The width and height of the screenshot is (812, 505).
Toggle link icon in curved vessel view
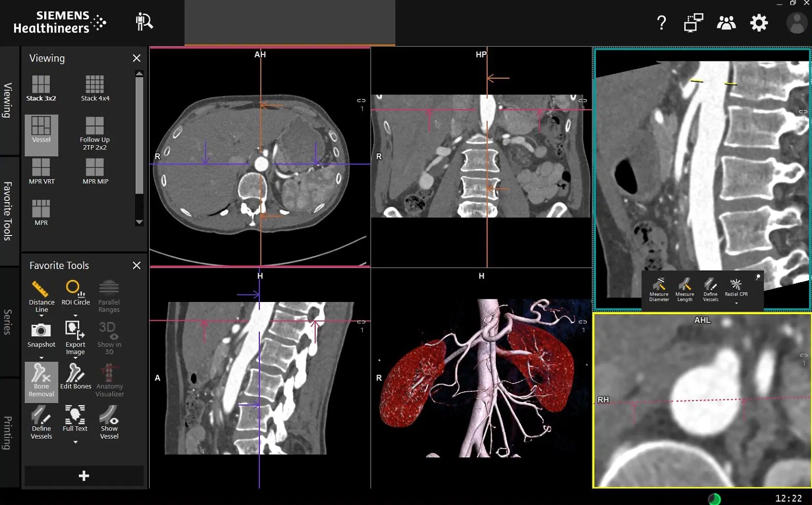(803, 112)
